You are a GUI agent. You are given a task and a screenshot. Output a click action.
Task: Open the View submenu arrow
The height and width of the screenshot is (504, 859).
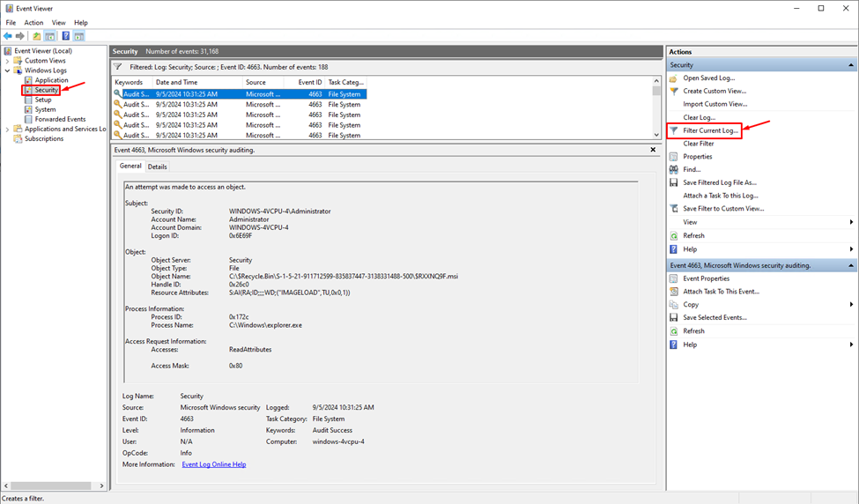click(x=851, y=222)
